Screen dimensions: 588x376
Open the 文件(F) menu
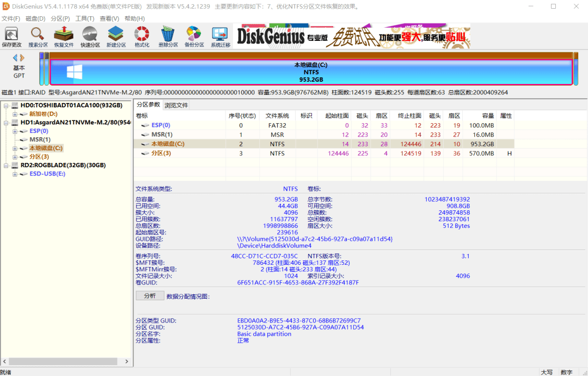click(x=11, y=19)
